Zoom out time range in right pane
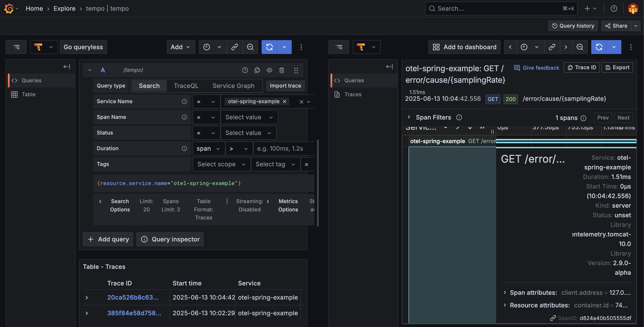 pyautogui.click(x=580, y=47)
